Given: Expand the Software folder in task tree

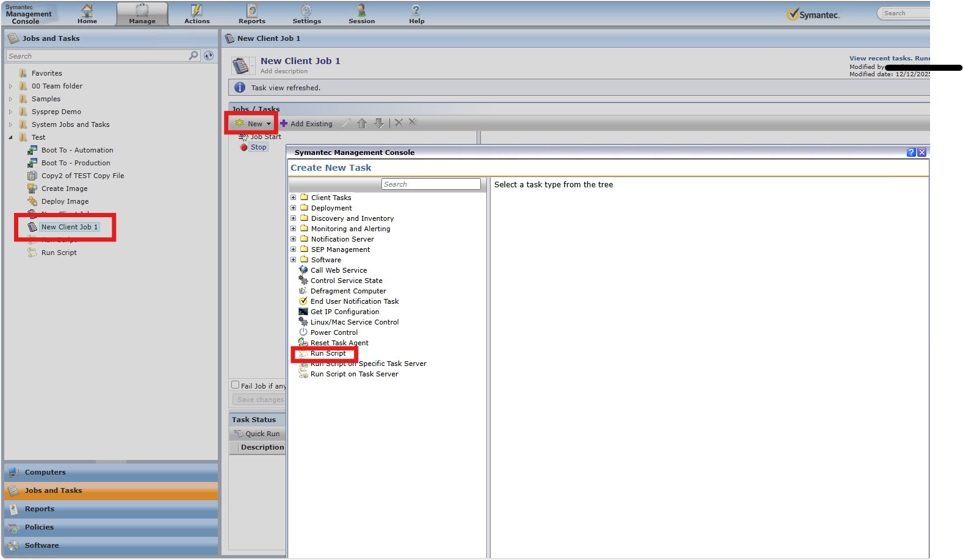Looking at the screenshot, I should (x=294, y=260).
